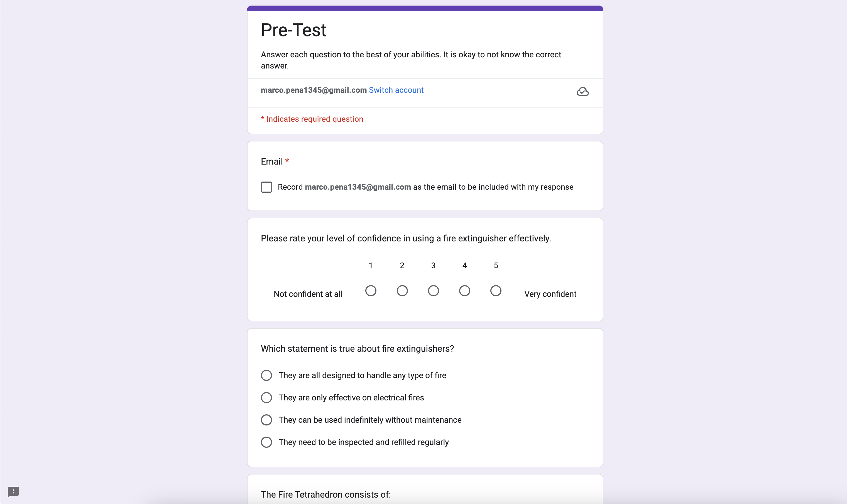The width and height of the screenshot is (847, 504).
Task: Click the 'Not confident at all' scale label
Action: pyautogui.click(x=308, y=294)
